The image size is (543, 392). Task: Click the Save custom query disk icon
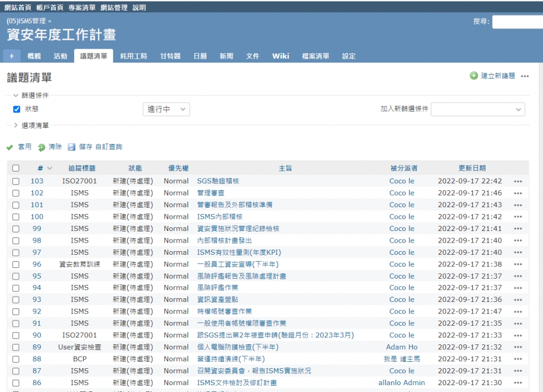tap(72, 147)
